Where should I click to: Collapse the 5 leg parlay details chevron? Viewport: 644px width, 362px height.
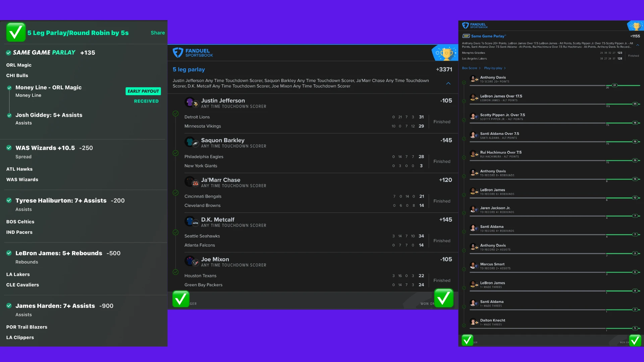pyautogui.click(x=448, y=83)
